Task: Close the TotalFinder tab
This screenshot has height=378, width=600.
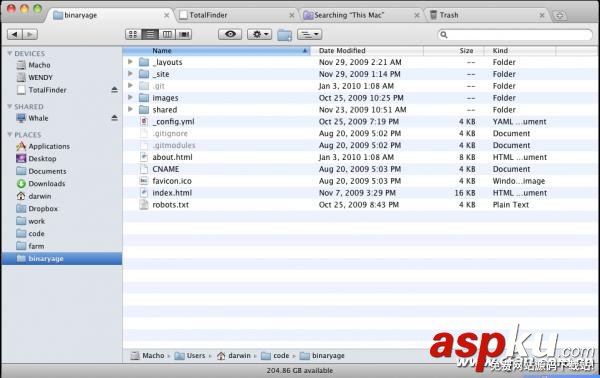Action: point(292,15)
